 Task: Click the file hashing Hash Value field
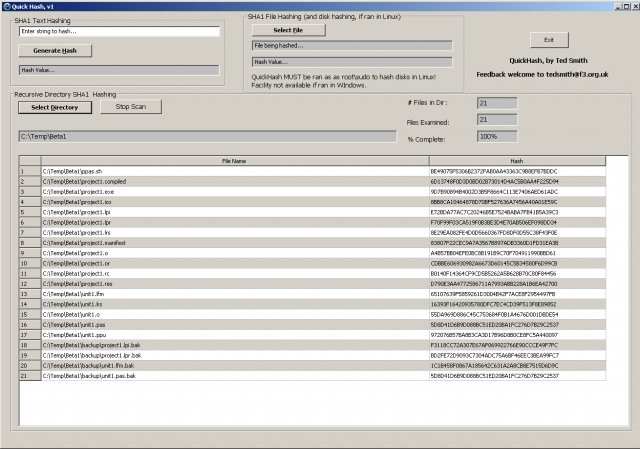352,62
